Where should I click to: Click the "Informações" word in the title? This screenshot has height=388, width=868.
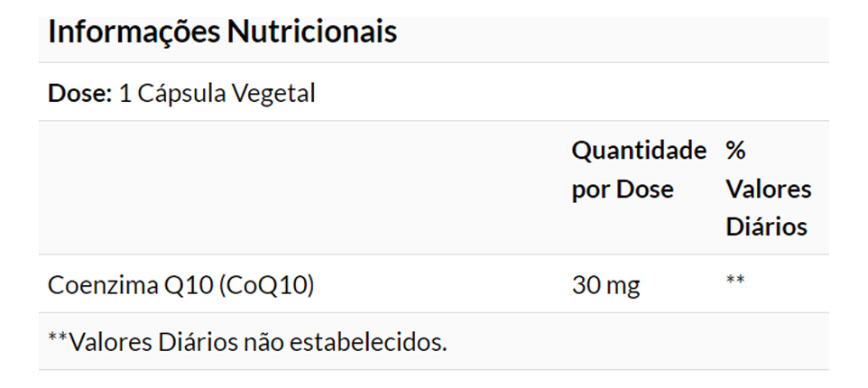(134, 32)
